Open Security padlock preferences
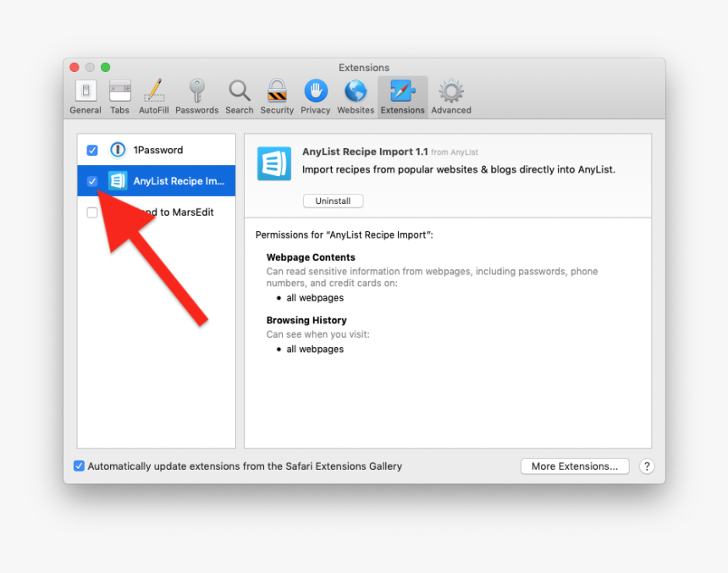728x573 pixels. pos(277,96)
